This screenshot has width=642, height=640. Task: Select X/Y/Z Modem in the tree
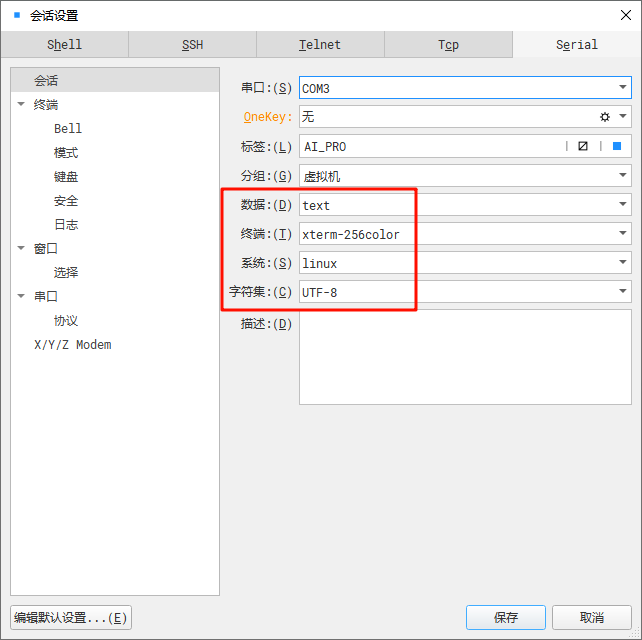72,345
